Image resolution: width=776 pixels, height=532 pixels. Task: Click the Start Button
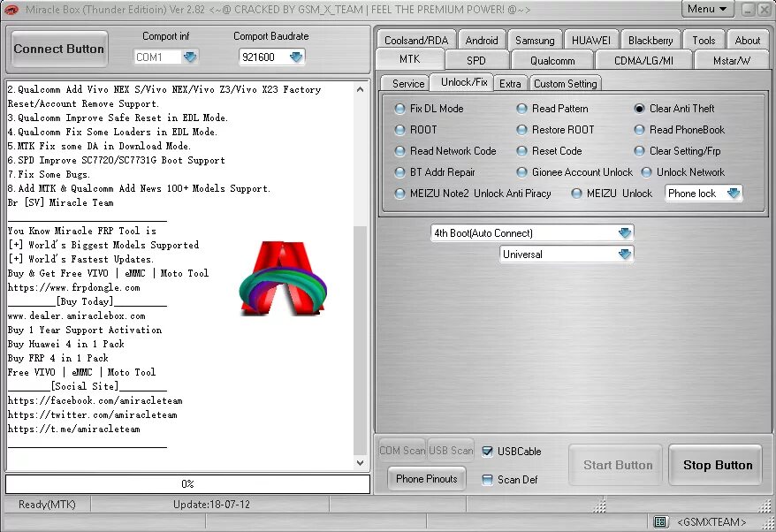(618, 465)
